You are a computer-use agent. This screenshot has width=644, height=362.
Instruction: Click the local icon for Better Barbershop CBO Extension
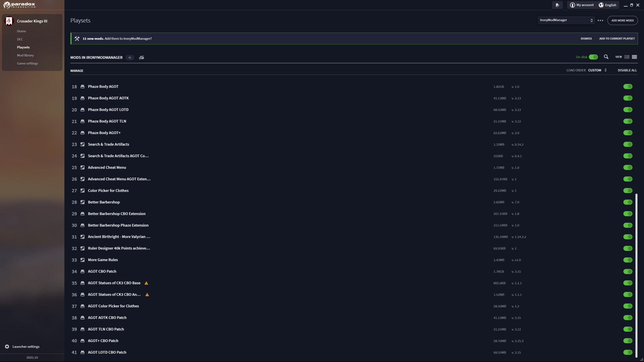click(x=83, y=214)
